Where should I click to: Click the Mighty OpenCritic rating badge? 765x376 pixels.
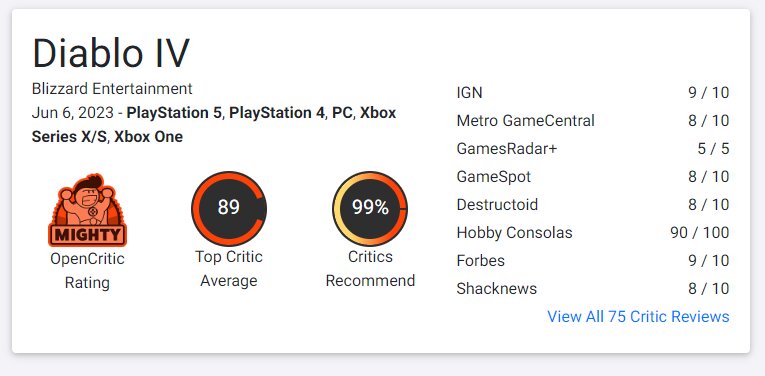(87, 210)
